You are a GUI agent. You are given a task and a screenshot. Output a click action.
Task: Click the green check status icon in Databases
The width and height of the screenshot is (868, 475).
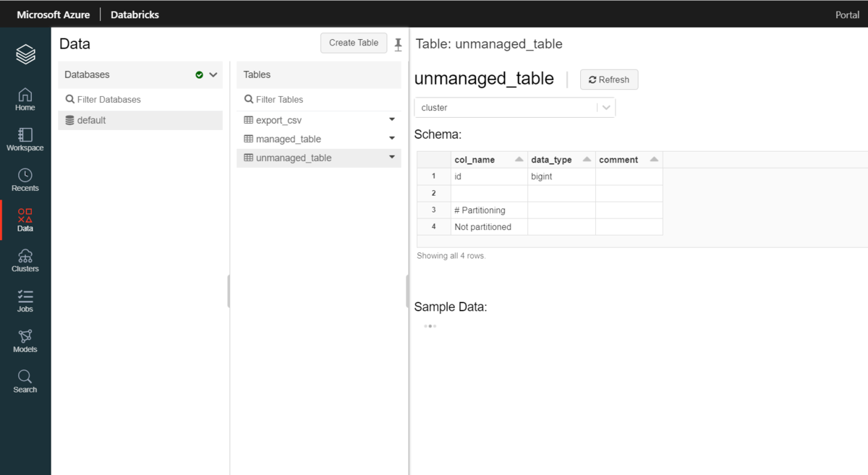[199, 74]
